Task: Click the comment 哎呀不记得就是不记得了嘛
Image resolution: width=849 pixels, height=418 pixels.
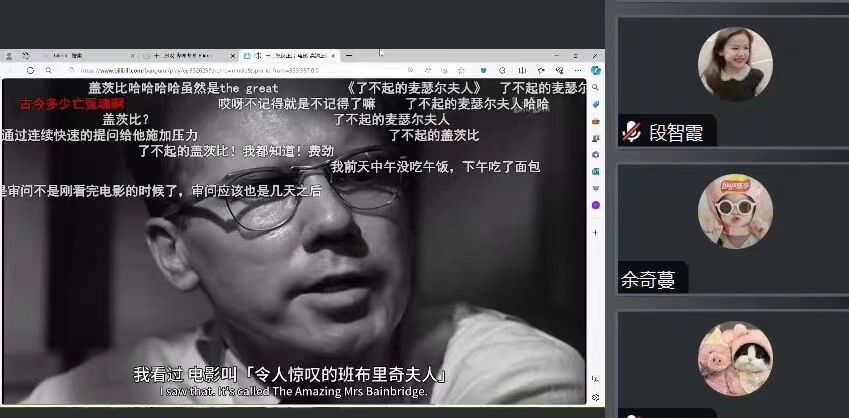Action: coord(297,103)
